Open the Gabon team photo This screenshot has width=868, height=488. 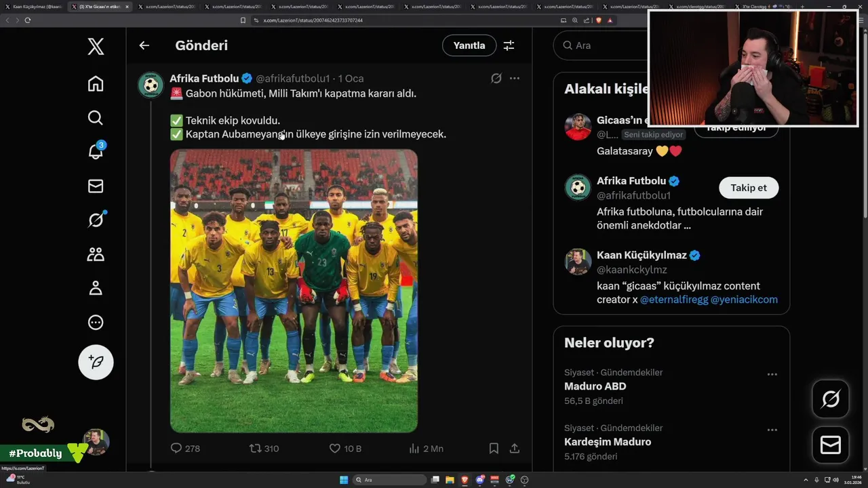pos(294,291)
